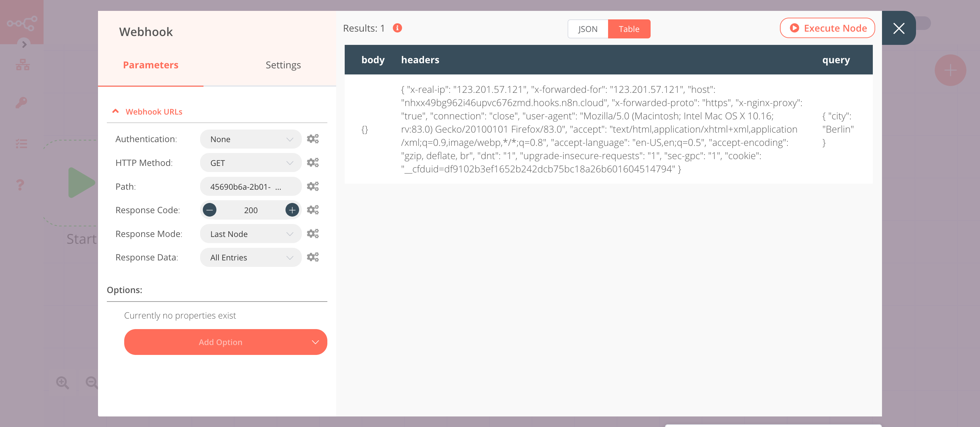Open the Authentication dropdown
The width and height of the screenshot is (980, 427).
click(x=249, y=139)
